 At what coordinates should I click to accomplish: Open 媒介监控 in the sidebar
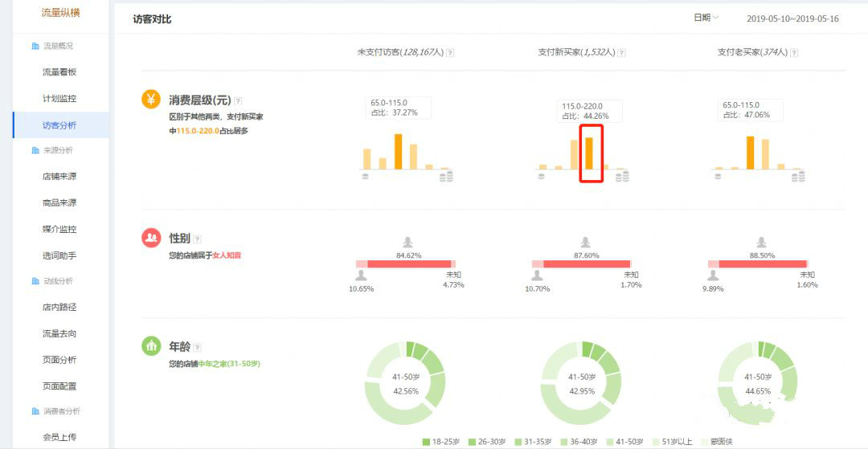[59, 230]
